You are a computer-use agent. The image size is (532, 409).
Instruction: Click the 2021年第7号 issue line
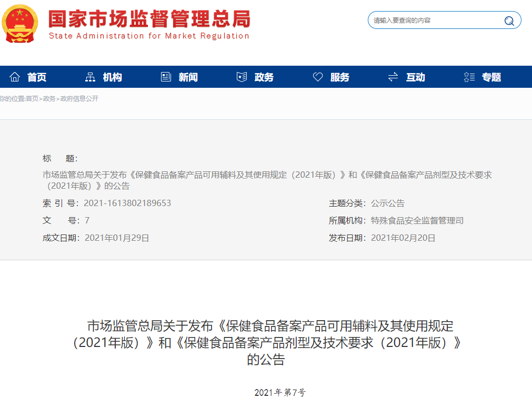[x=280, y=392]
